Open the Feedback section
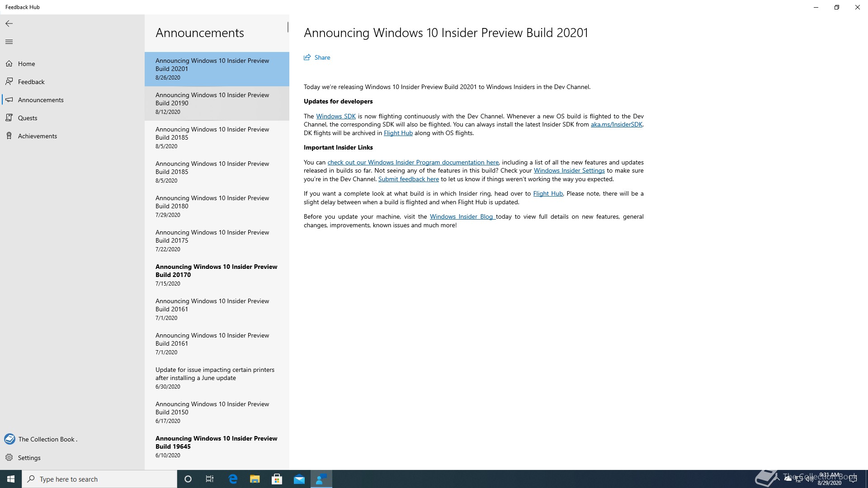 click(72, 82)
